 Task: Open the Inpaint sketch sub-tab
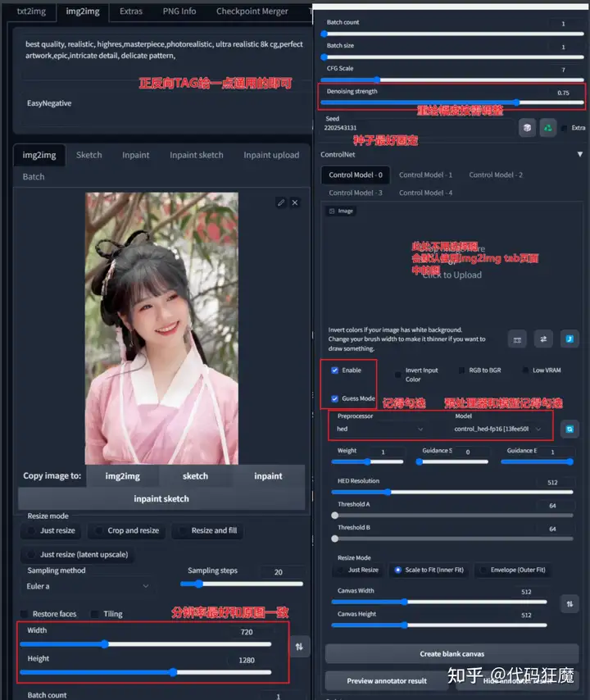click(x=197, y=155)
